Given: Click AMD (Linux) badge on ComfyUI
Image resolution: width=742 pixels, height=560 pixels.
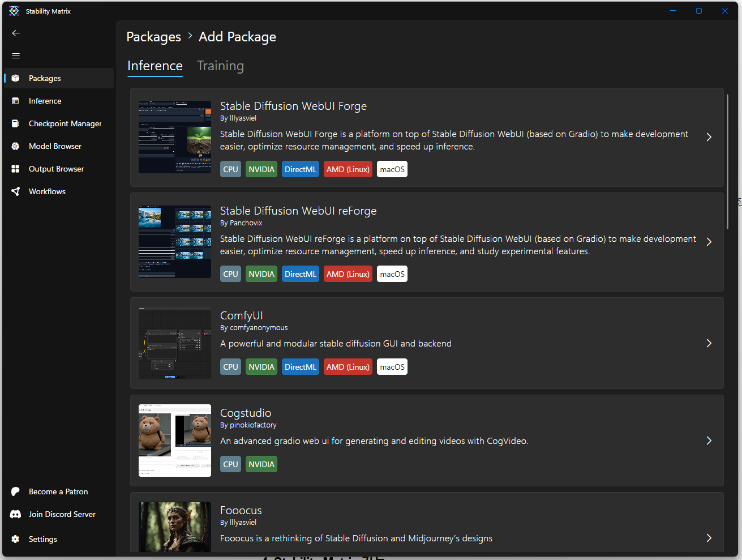Looking at the screenshot, I should [x=348, y=367].
